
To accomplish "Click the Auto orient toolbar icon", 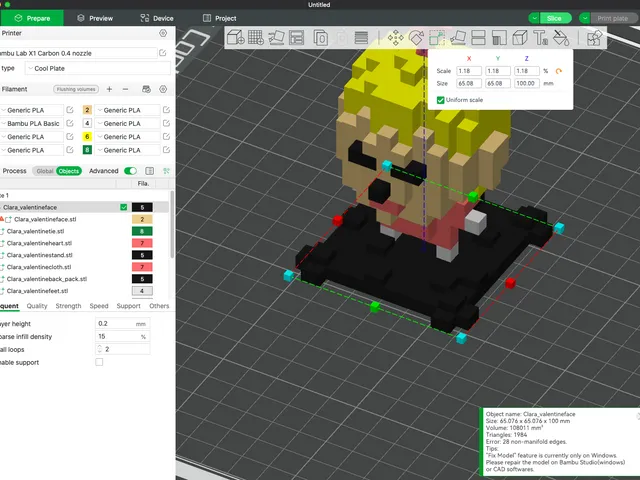I will pyautogui.click(x=276, y=38).
